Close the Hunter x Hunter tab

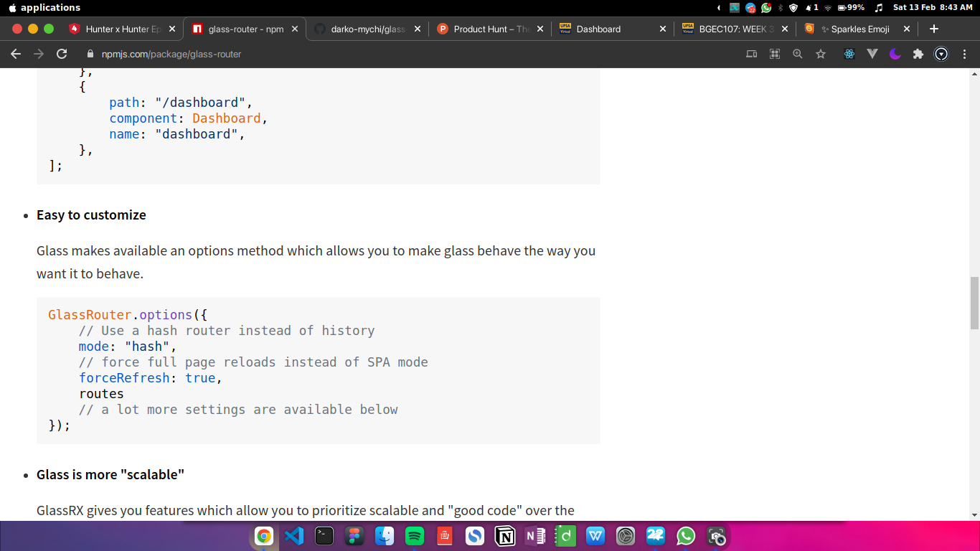[172, 29]
